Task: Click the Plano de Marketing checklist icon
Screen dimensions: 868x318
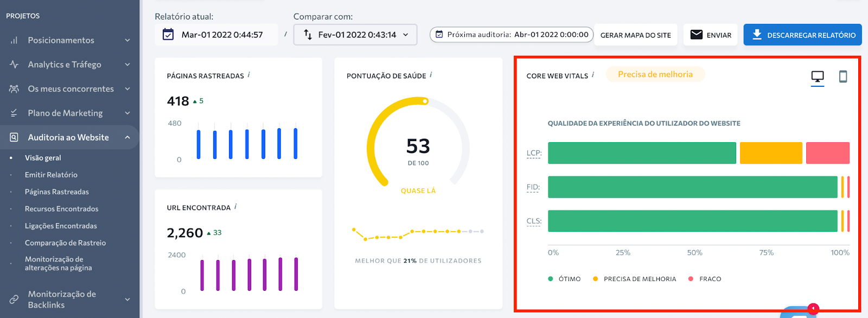Action: (14, 113)
